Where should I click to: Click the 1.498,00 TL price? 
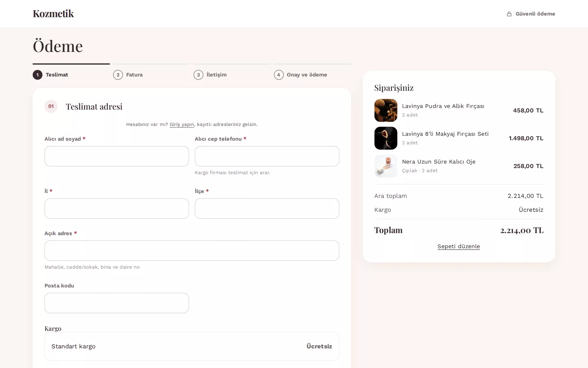[526, 138]
